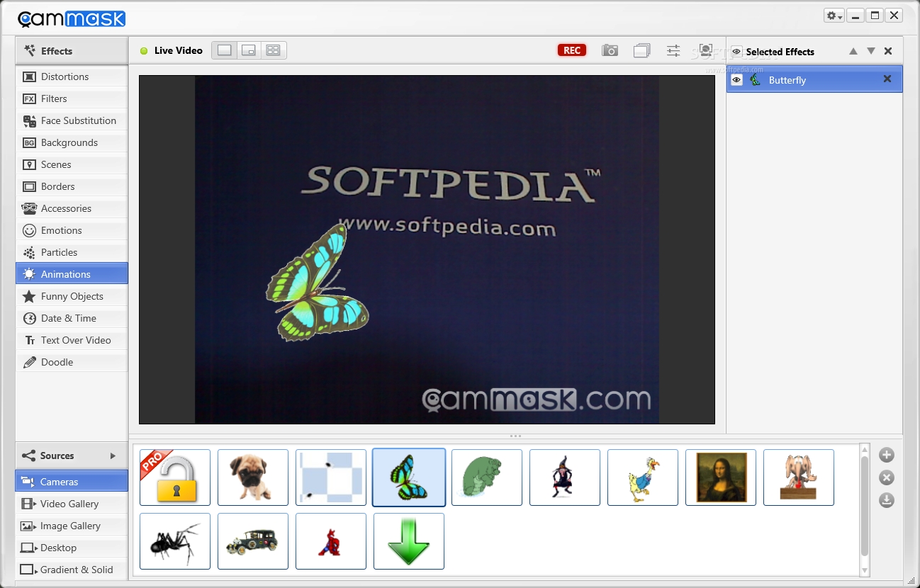The height and width of the screenshot is (588, 920).
Task: Click the green download arrow thumbnail
Action: tap(409, 541)
